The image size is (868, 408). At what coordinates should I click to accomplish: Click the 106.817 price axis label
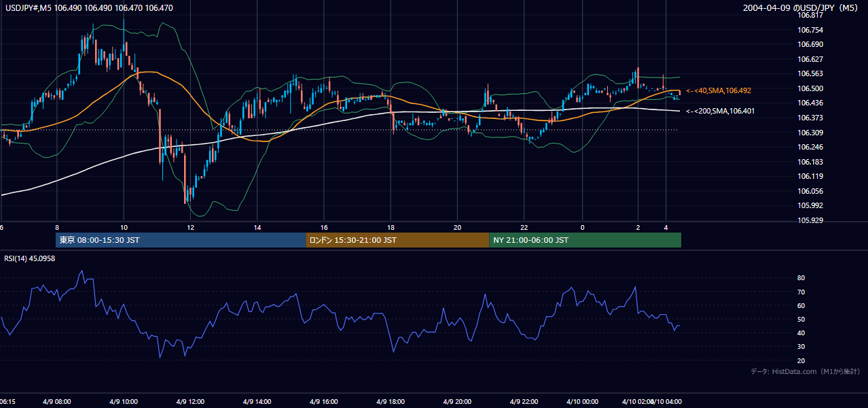810,15
